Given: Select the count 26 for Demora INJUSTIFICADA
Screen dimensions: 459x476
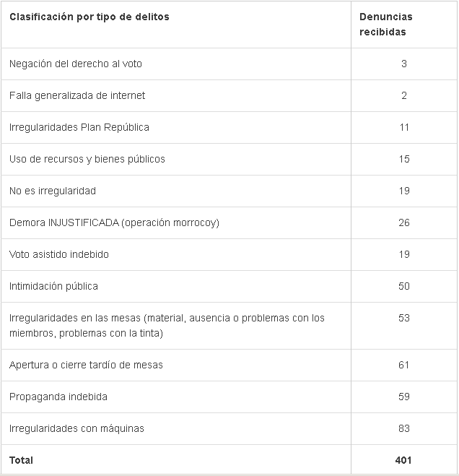Looking at the screenshot, I should [403, 222].
